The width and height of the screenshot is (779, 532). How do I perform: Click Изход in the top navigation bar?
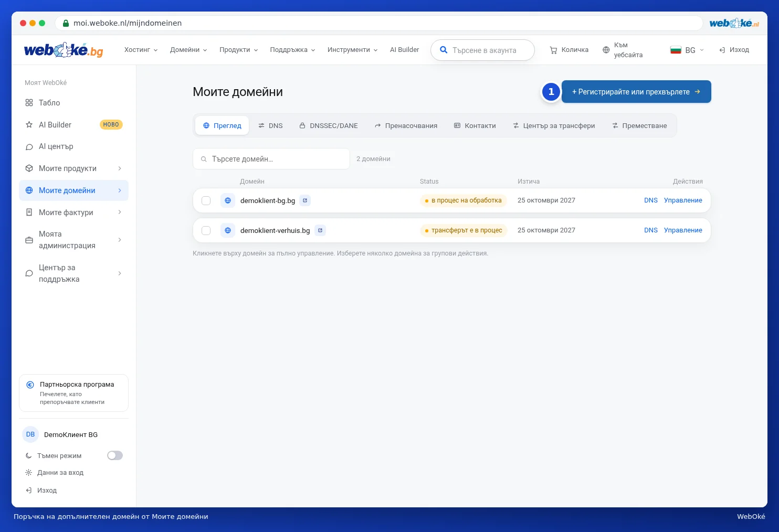pyautogui.click(x=734, y=50)
